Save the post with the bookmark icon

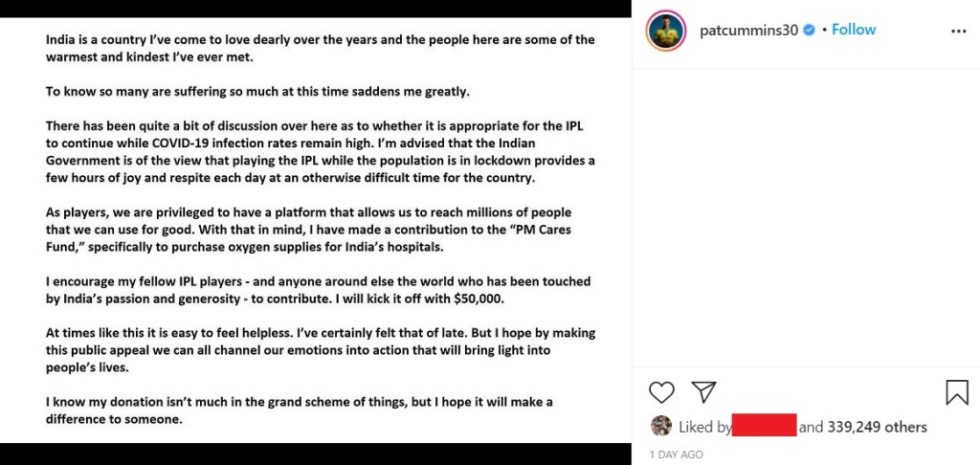click(x=957, y=392)
